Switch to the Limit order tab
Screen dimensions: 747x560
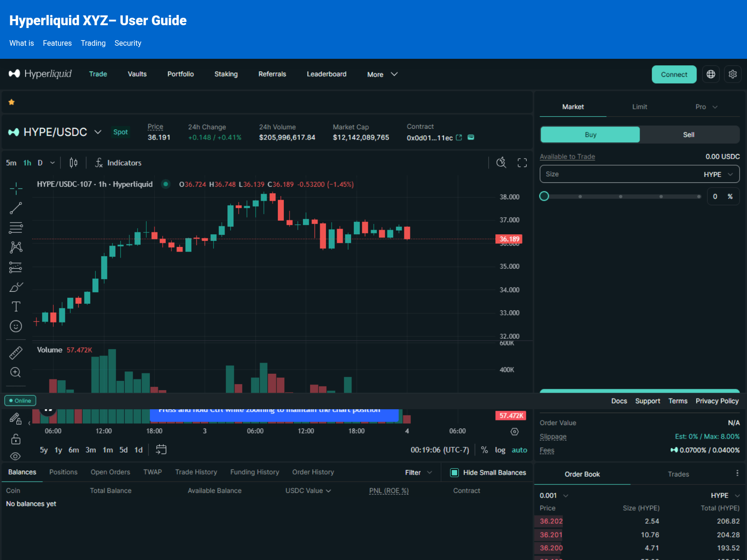pos(640,107)
